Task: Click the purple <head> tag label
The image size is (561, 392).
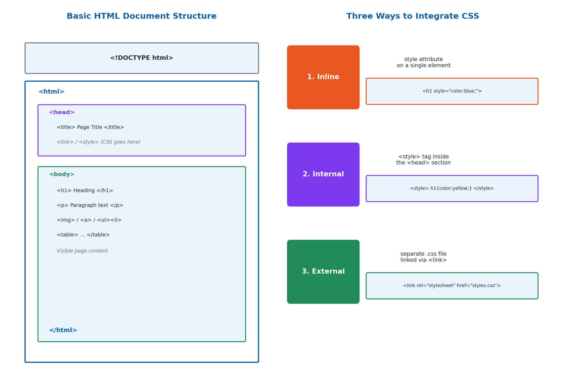Action: 62,112
